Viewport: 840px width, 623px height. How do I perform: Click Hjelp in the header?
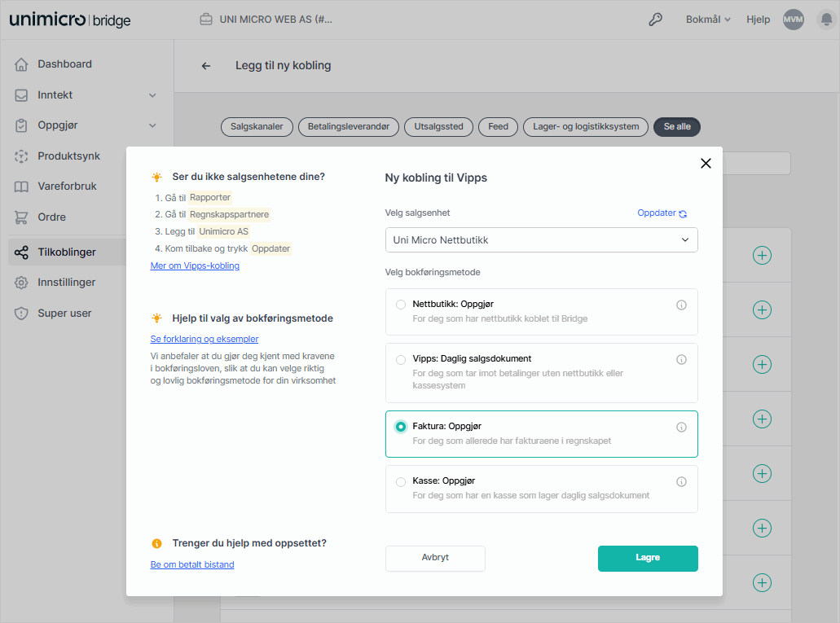coord(758,20)
